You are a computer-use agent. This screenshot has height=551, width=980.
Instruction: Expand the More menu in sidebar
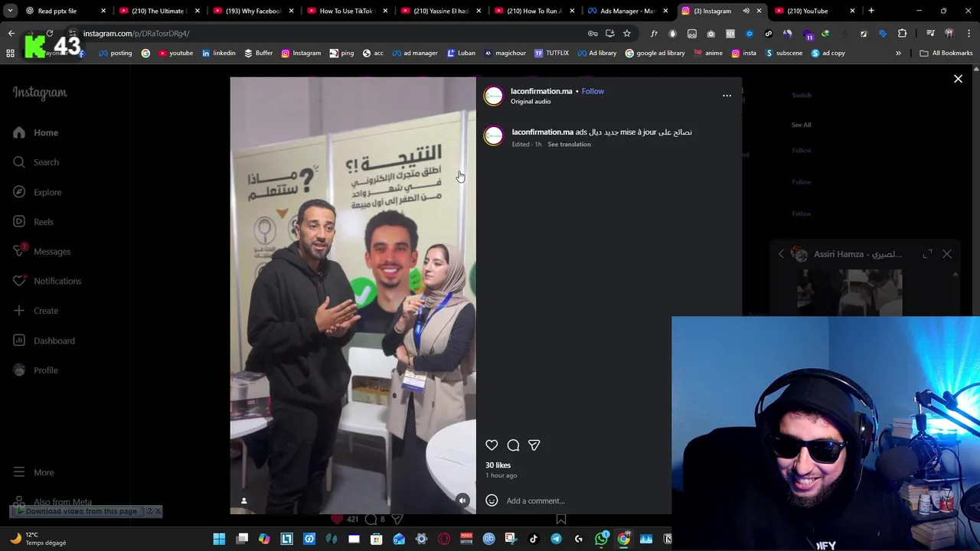point(34,472)
